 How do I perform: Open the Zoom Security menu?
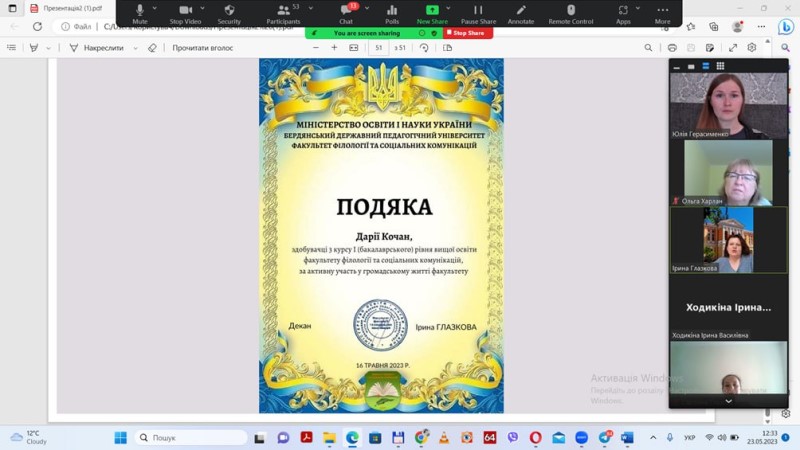pos(229,14)
